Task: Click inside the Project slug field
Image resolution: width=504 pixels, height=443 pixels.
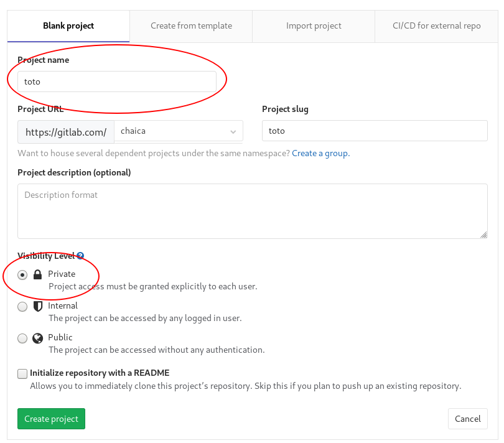Action: [374, 131]
